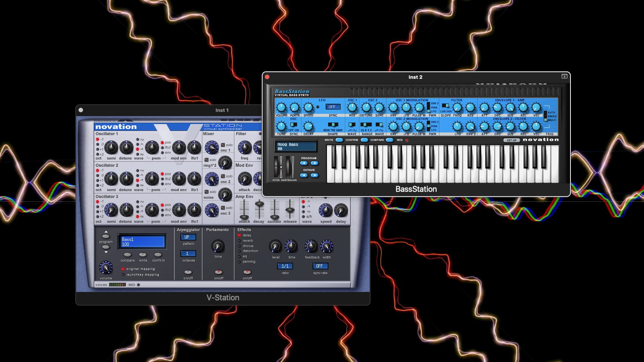The image size is (644, 362).
Task: Open BassStation LFO SYNC OFF selector
Action: coord(333,107)
